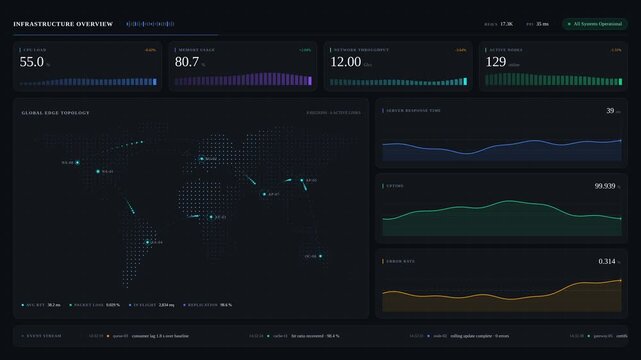Click the change percentage on Active Nodes card
This screenshot has height=360, width=641.
(x=616, y=50)
